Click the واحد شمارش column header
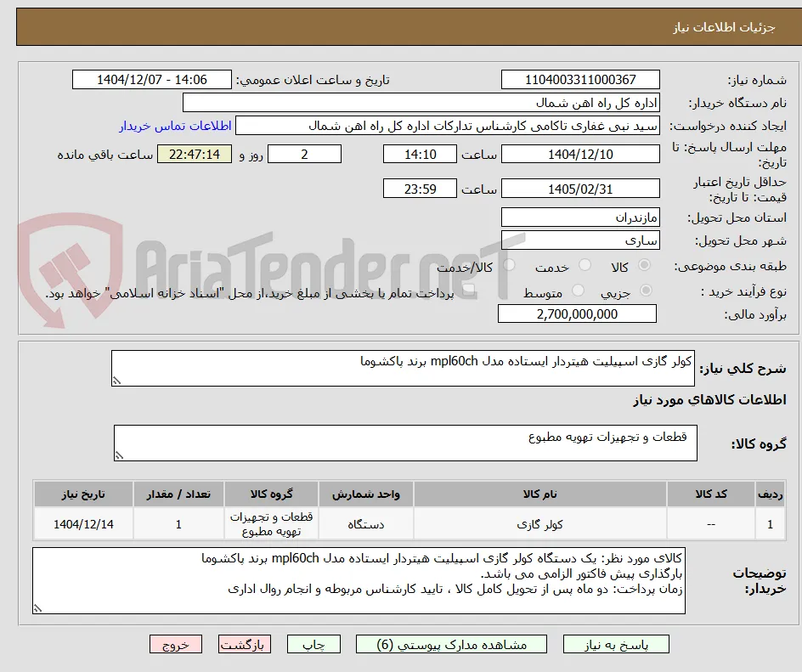Image resolution: width=802 pixels, height=672 pixels. (365, 494)
